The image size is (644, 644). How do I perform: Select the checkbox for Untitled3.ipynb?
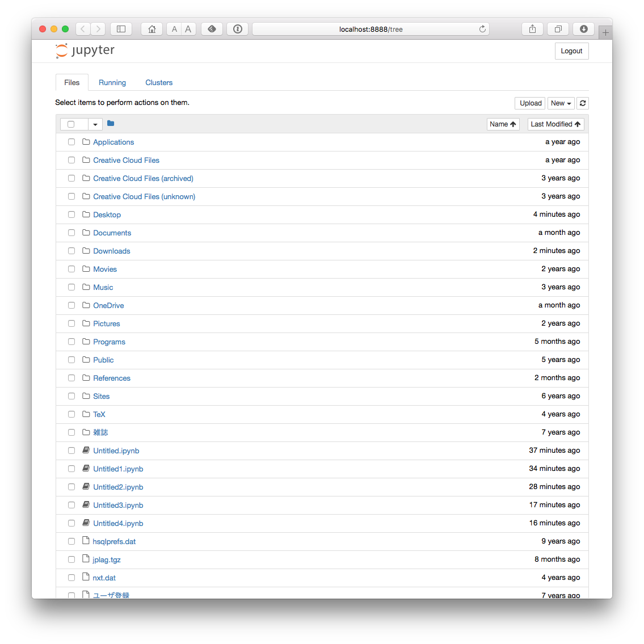[x=71, y=504]
